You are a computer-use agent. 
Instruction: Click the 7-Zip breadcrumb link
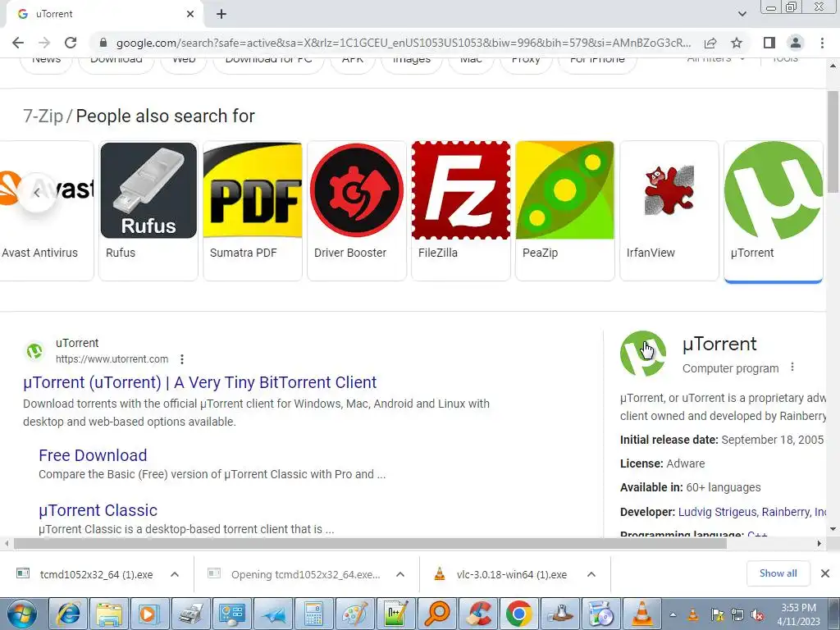[43, 116]
